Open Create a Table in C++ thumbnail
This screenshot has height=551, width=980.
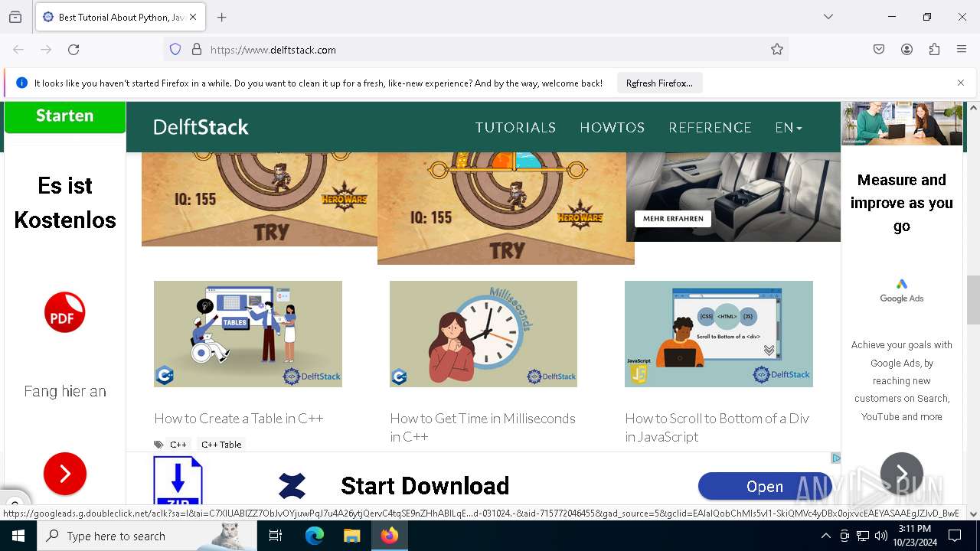[248, 334]
